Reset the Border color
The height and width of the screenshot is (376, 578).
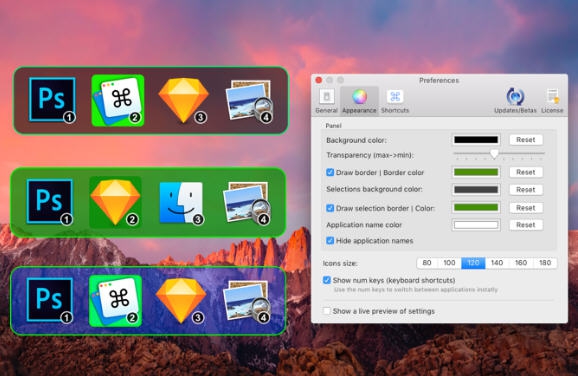(526, 172)
